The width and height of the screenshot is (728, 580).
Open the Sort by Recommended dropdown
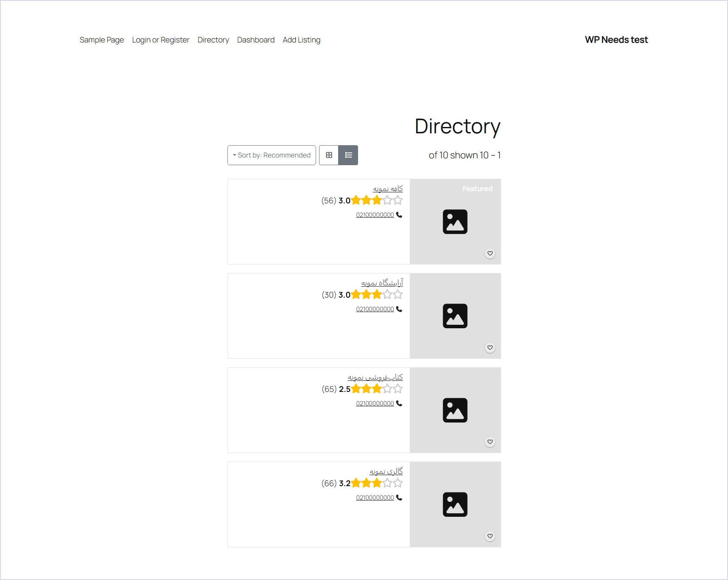click(272, 155)
